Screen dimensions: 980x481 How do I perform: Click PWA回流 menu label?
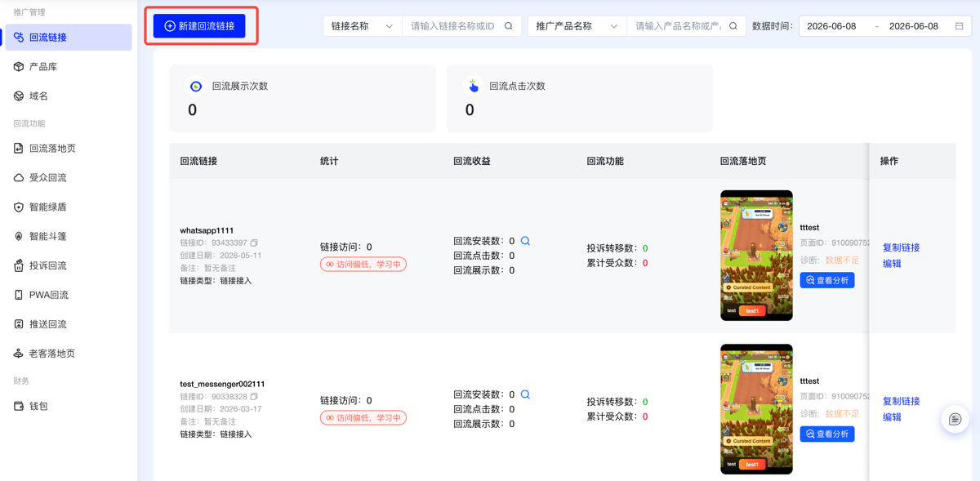point(49,296)
